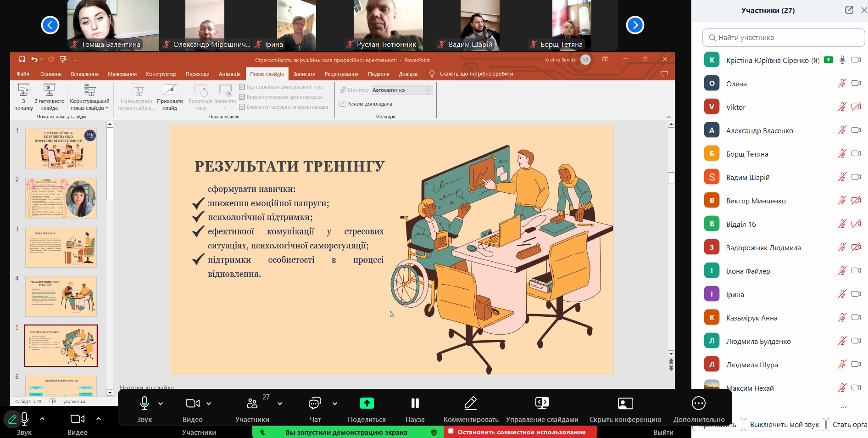Click Остановить совместное использование button
The image size is (868, 438).
pos(521,432)
